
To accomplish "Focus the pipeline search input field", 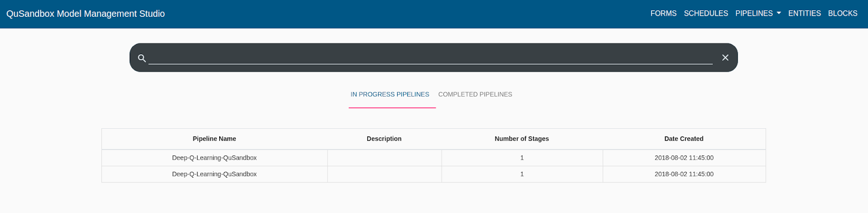I will click(430, 58).
